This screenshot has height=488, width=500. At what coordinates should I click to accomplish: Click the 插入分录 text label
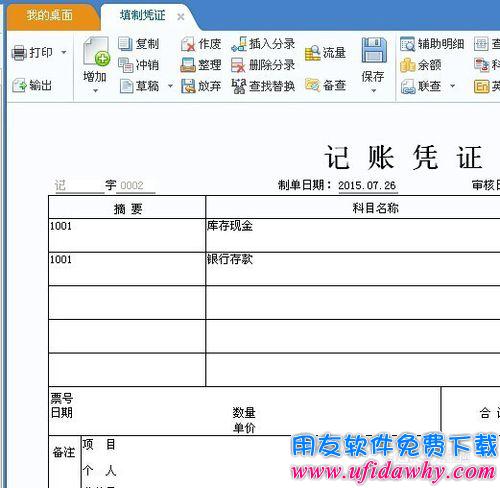click(x=272, y=44)
